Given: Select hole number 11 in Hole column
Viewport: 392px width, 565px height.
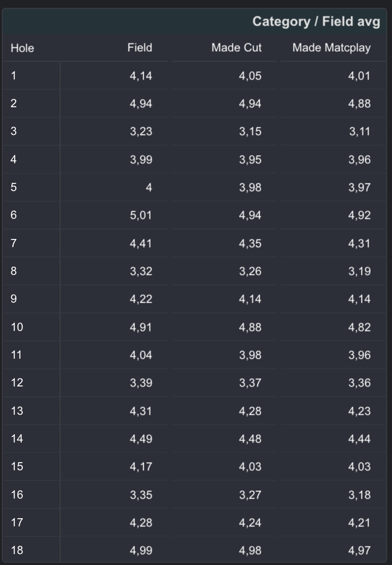Looking at the screenshot, I should pyautogui.click(x=16, y=355).
